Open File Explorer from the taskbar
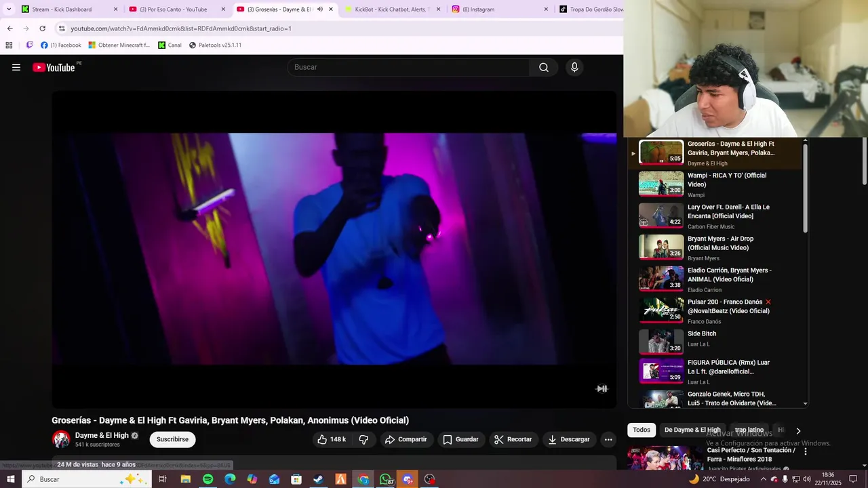 (185, 479)
